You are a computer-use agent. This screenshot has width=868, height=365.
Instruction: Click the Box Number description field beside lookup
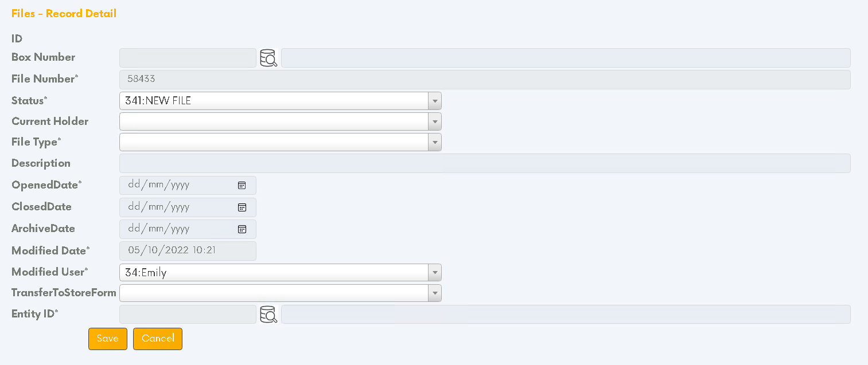point(566,58)
